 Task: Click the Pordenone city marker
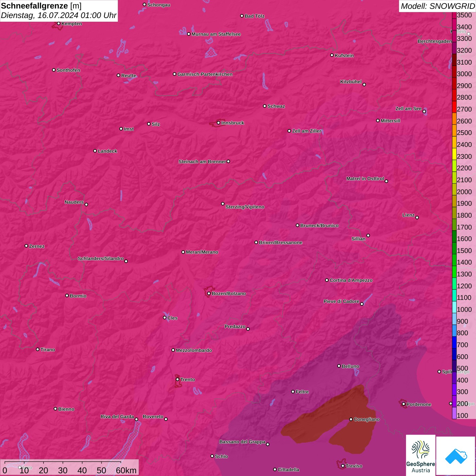coord(404,404)
